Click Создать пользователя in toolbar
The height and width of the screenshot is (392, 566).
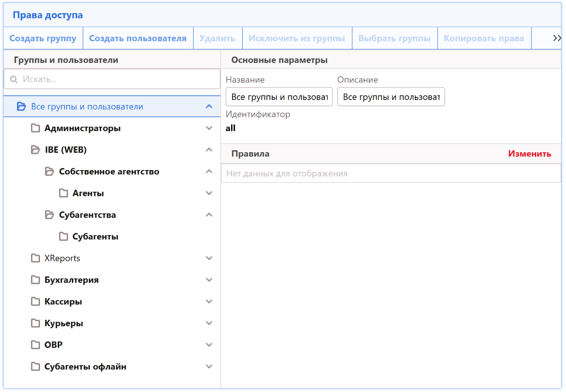[x=138, y=38]
